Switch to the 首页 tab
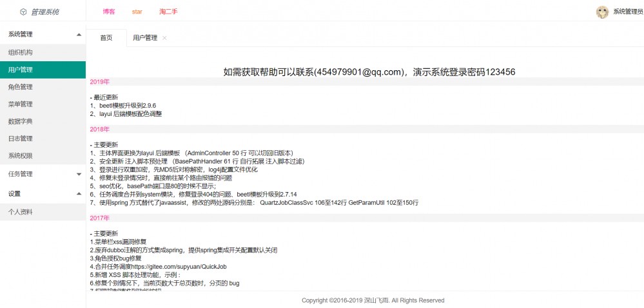644x308 pixels. click(106, 38)
